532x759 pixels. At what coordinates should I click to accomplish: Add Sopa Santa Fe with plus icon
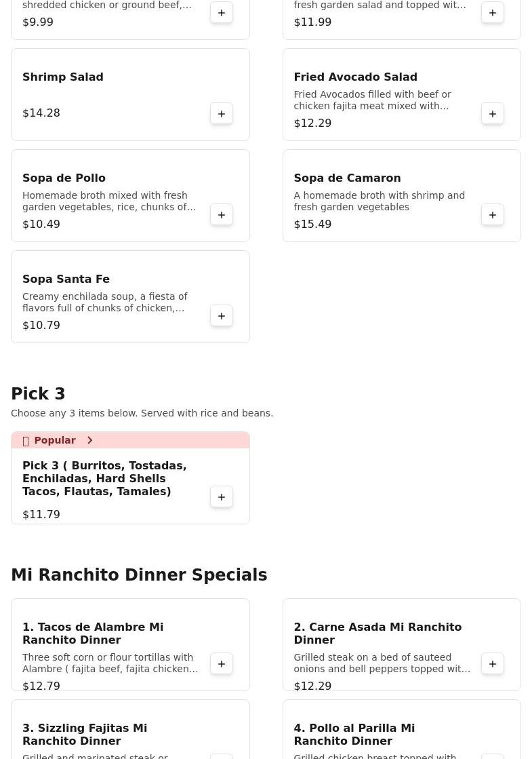[x=222, y=316]
